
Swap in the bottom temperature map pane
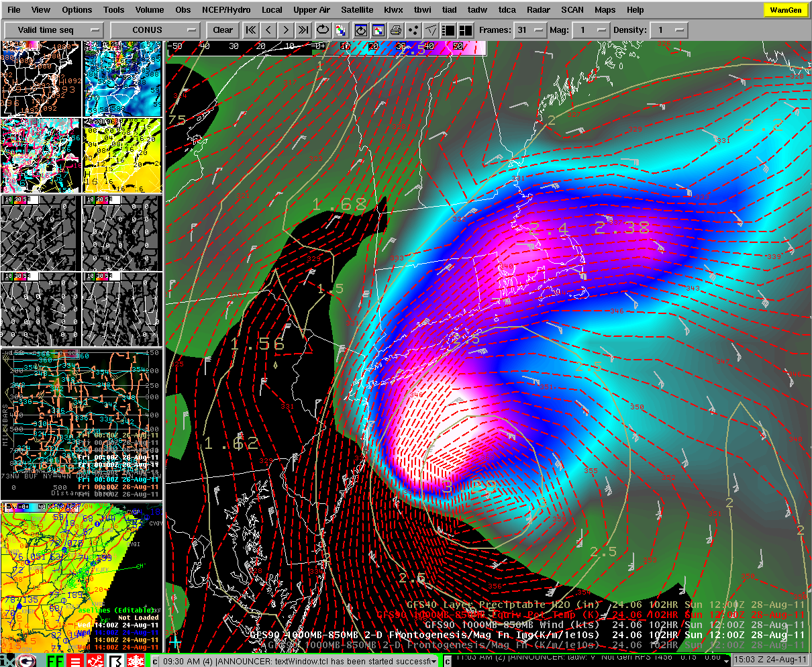click(x=81, y=577)
